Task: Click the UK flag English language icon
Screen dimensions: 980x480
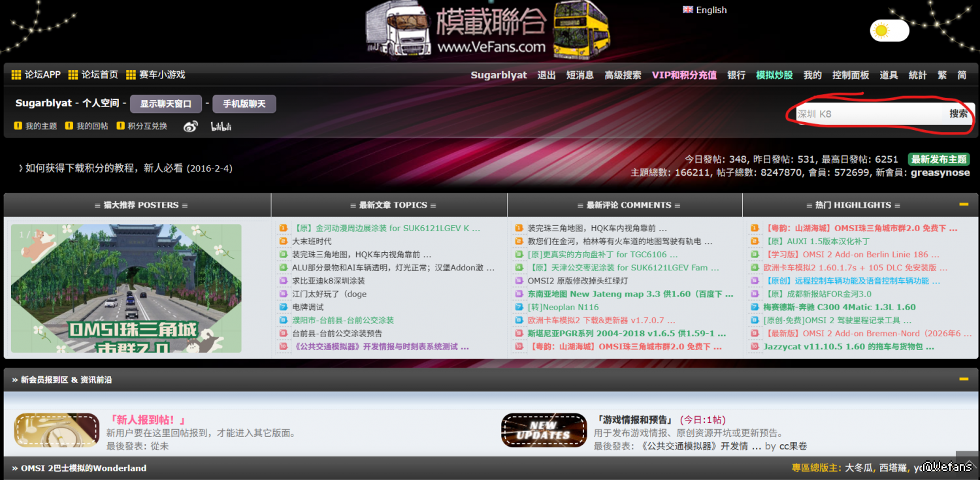Action: [x=687, y=10]
